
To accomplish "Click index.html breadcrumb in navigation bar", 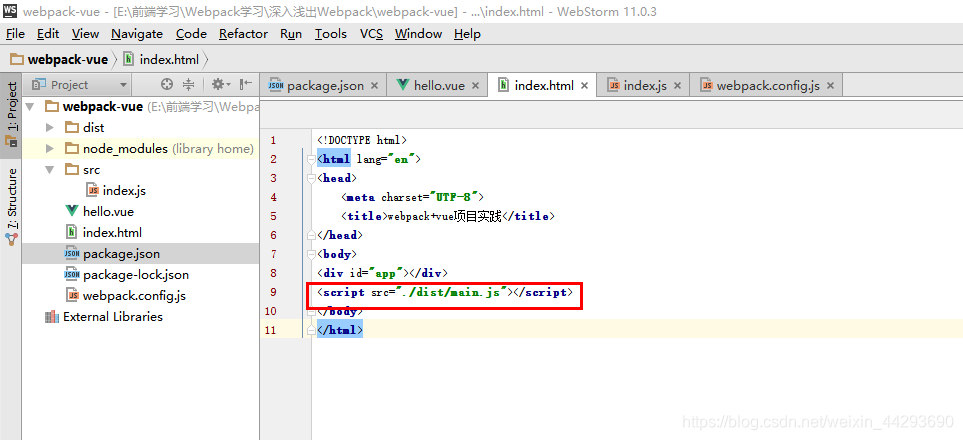I will pos(161,60).
